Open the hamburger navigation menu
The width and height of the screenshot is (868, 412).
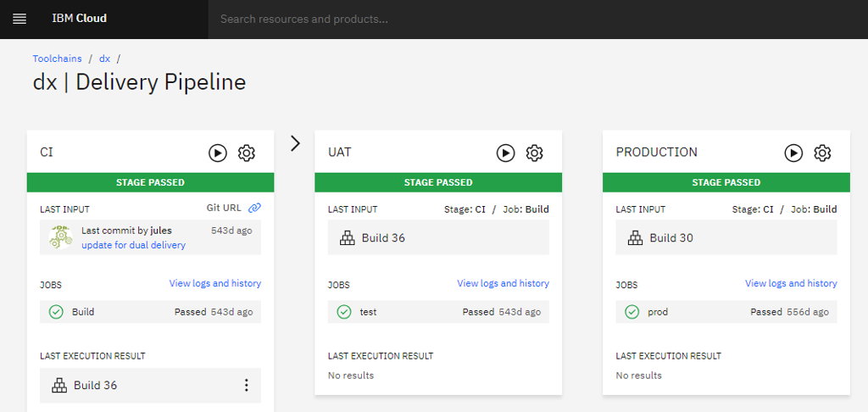[x=19, y=19]
